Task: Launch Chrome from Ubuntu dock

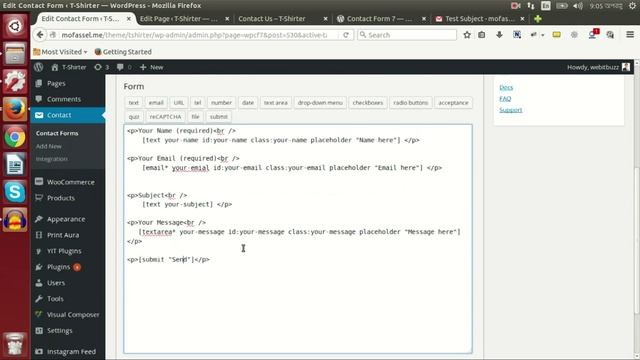Action: [x=15, y=138]
